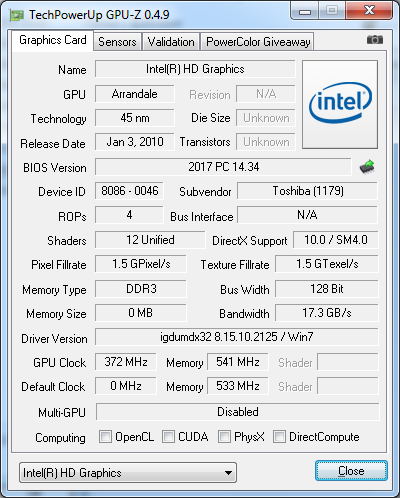Click the Close button
The width and height of the screenshot is (400, 498).
[351, 471]
